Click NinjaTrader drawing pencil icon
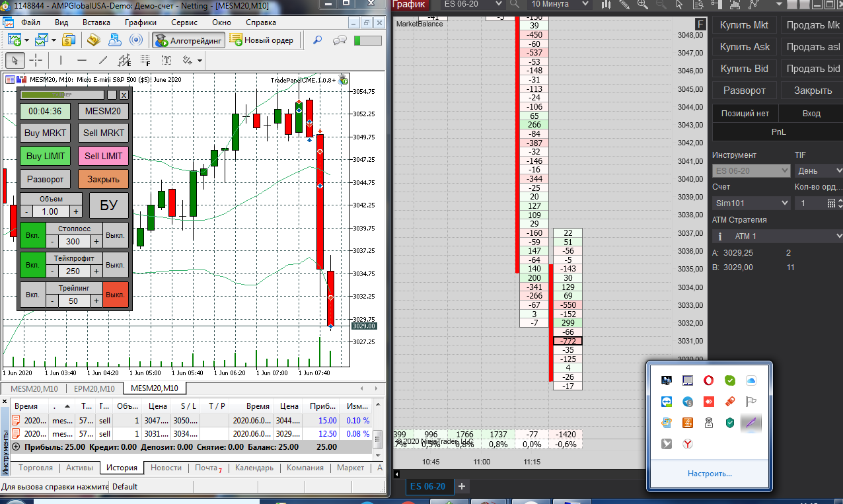 tap(624, 4)
